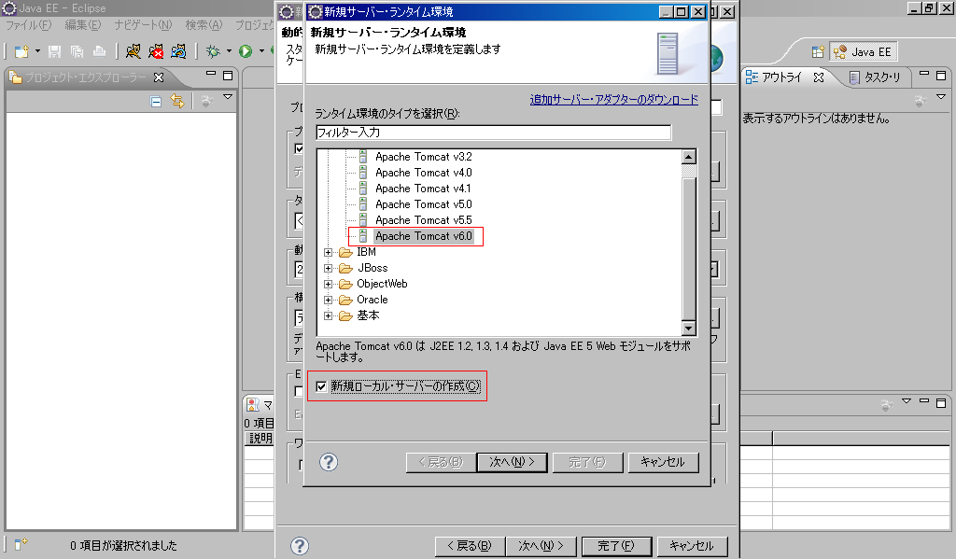Open the Run dropdown arrow
The image size is (956, 560).
tap(261, 51)
